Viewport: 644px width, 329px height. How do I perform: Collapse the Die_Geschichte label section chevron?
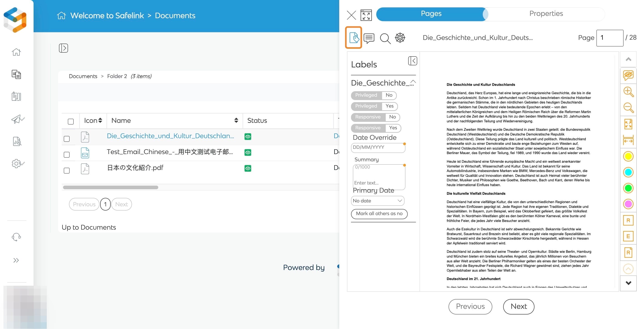(x=413, y=82)
